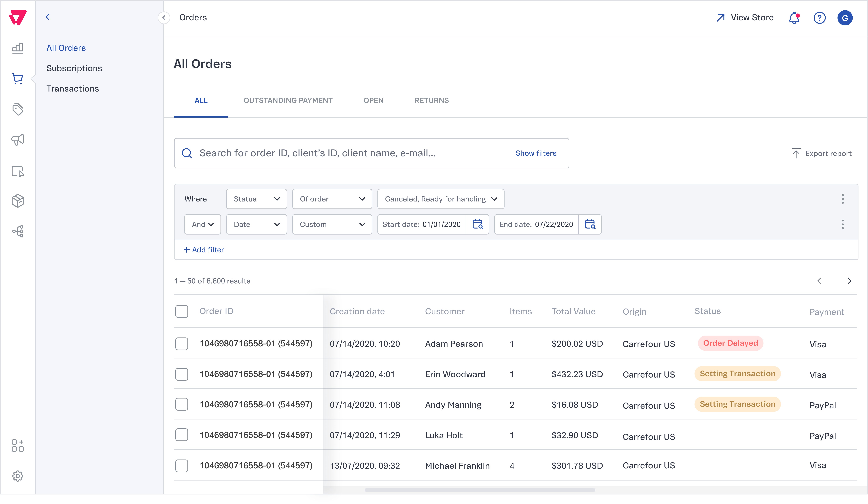This screenshot has height=504, width=868.
Task: Switch to the Outstanding Payment tab
Action: point(288,101)
